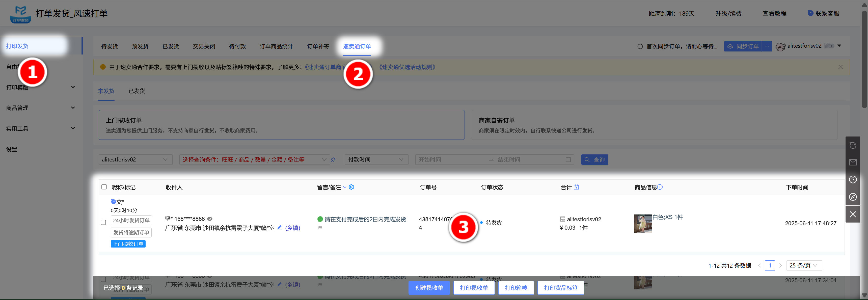This screenshot has height=300, width=868.
Task: Select all orders header checkbox
Action: (x=104, y=187)
